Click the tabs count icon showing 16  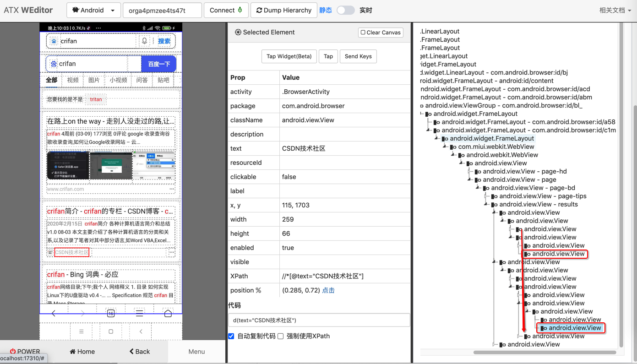click(x=111, y=314)
